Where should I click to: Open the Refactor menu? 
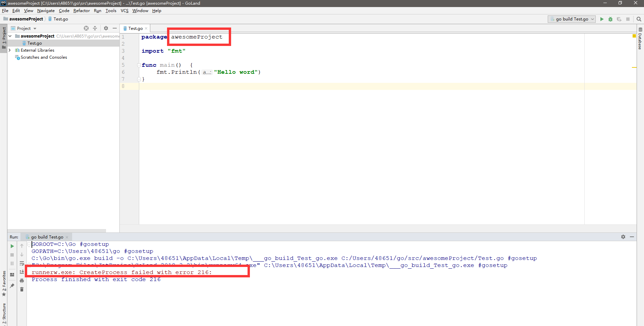(82, 10)
